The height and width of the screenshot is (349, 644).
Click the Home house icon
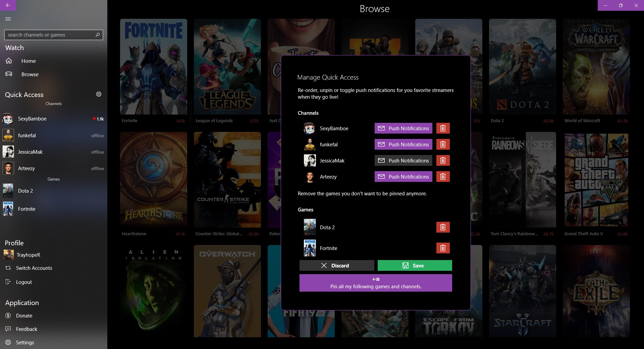coord(9,61)
